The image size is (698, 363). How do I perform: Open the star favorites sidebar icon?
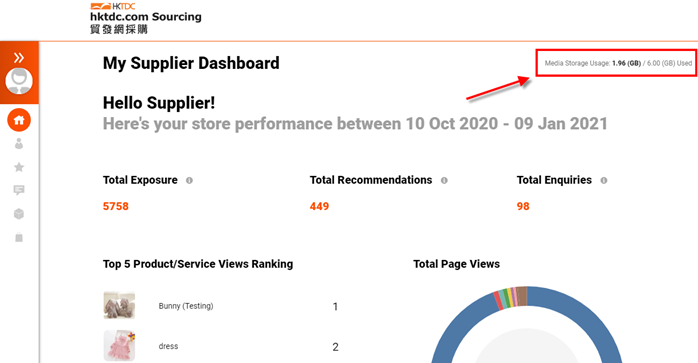pyautogui.click(x=19, y=167)
